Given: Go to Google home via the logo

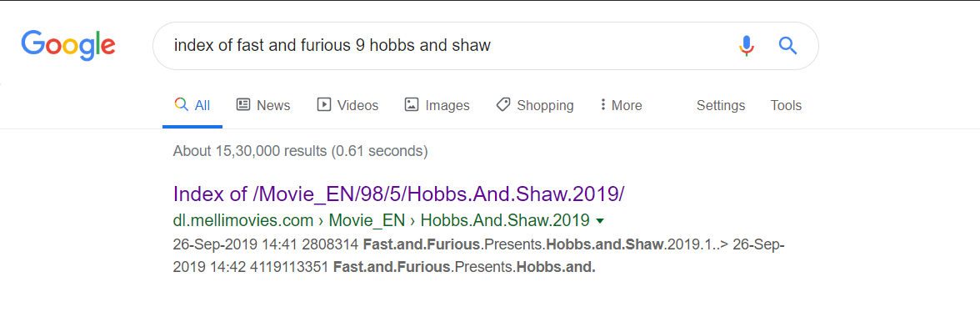Looking at the screenshot, I should [68, 45].
